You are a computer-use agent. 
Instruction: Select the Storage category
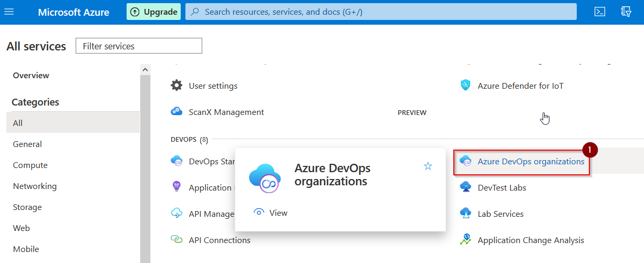tap(28, 207)
